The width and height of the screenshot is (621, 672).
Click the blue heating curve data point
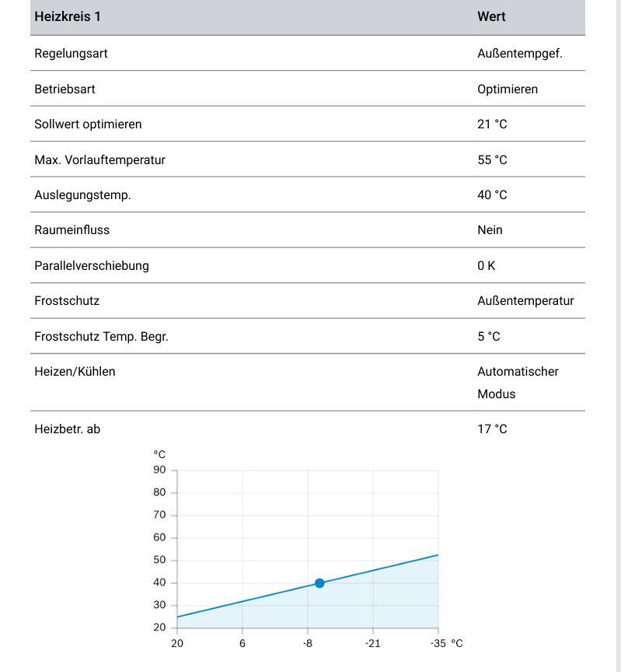[319, 583]
